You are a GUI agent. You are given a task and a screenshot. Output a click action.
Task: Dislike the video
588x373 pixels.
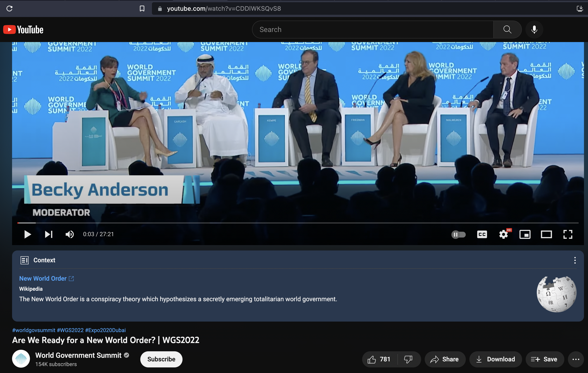point(409,359)
